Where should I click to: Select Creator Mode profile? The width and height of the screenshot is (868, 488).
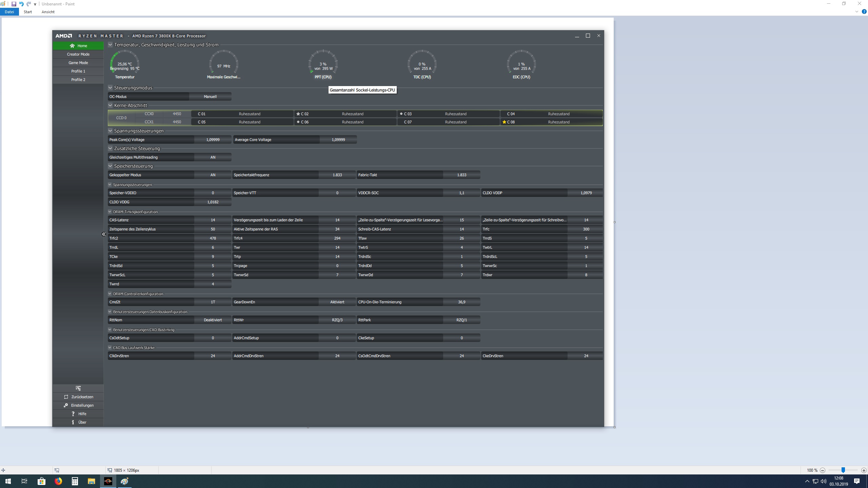[x=78, y=54]
